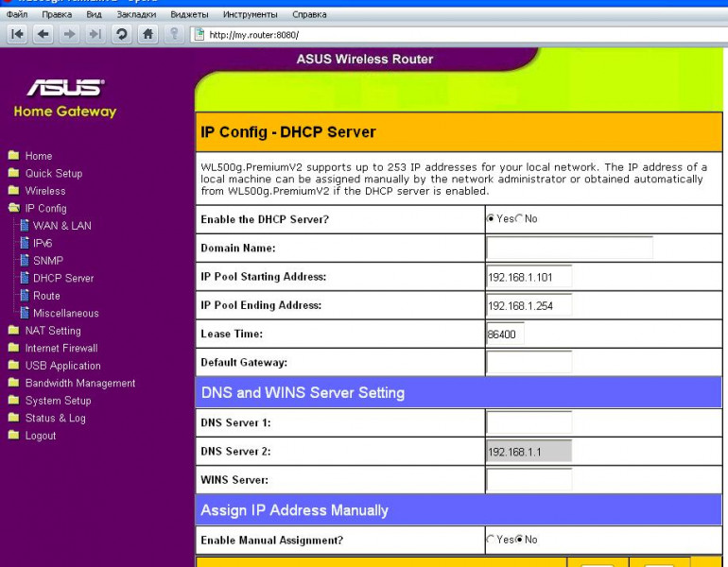Click the IP Config tree label

[46, 208]
